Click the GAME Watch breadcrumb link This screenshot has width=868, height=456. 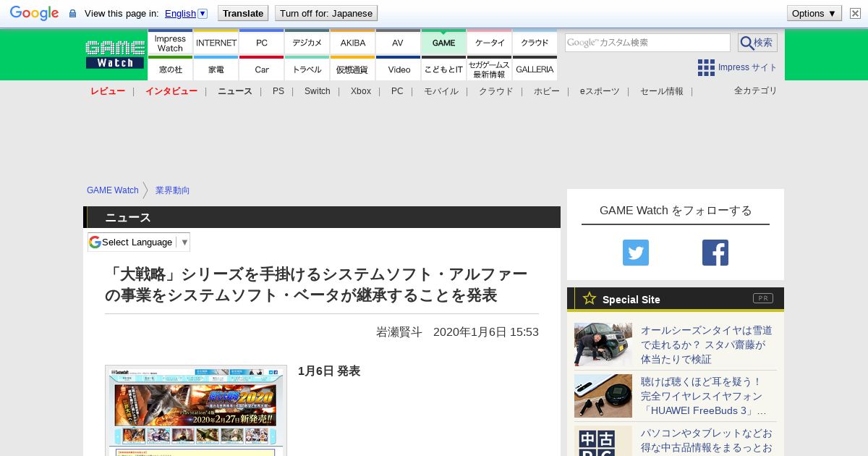(x=113, y=190)
